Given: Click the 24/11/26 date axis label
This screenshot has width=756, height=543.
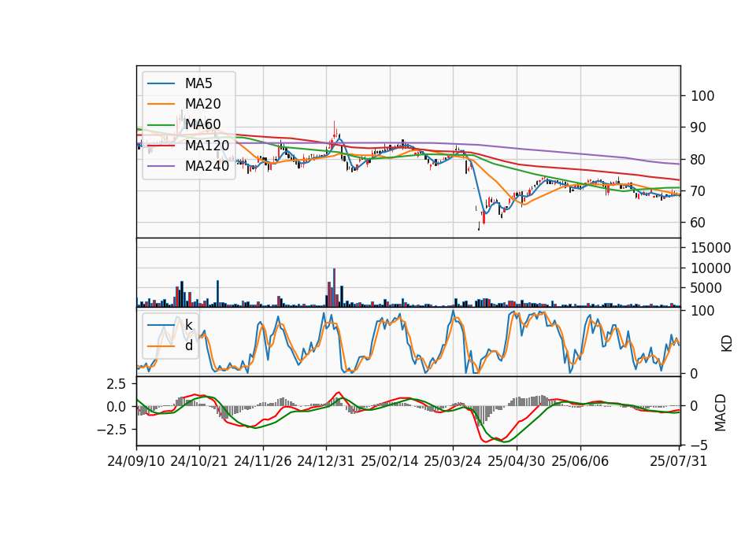Looking at the screenshot, I should (x=263, y=461).
